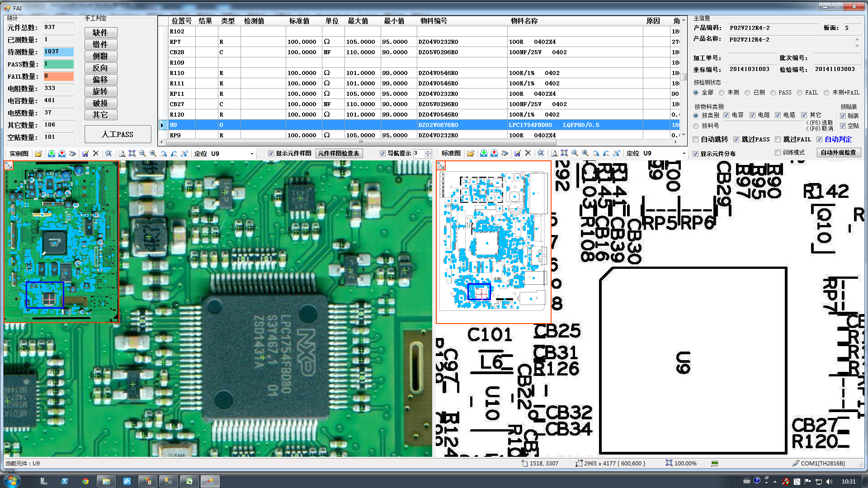868x488 pixels.
Task: Toggle the 显示元件样图 checkbox
Action: [x=271, y=154]
